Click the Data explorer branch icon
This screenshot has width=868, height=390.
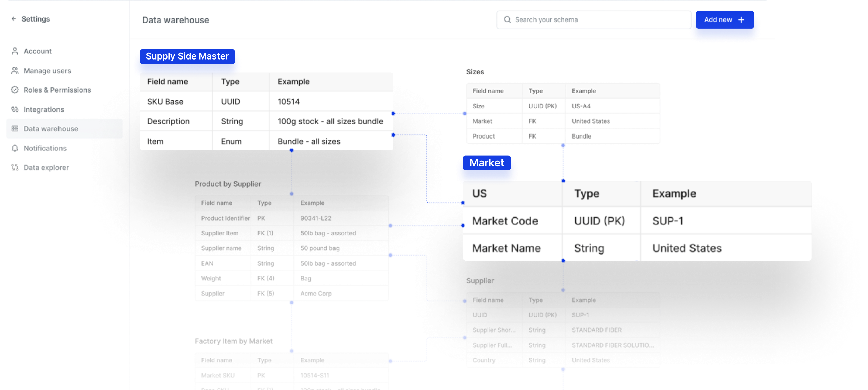(15, 167)
